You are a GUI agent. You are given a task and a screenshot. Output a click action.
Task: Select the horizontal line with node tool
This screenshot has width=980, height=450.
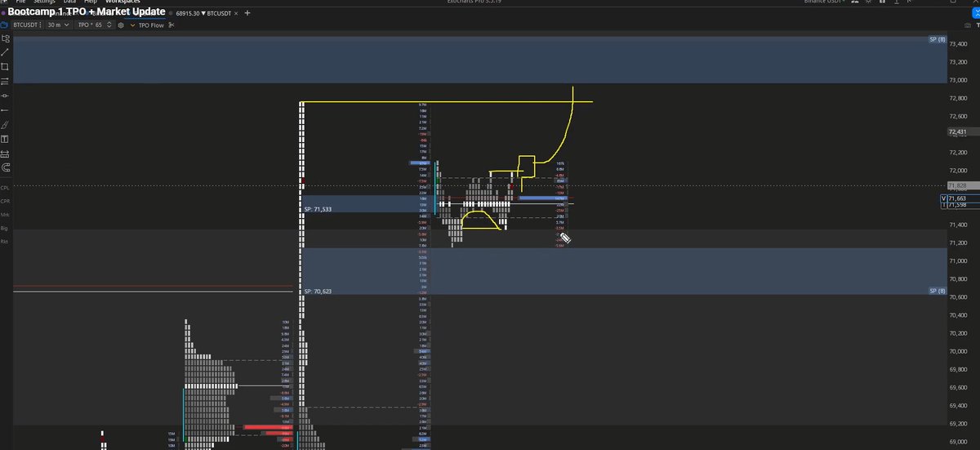[5, 96]
